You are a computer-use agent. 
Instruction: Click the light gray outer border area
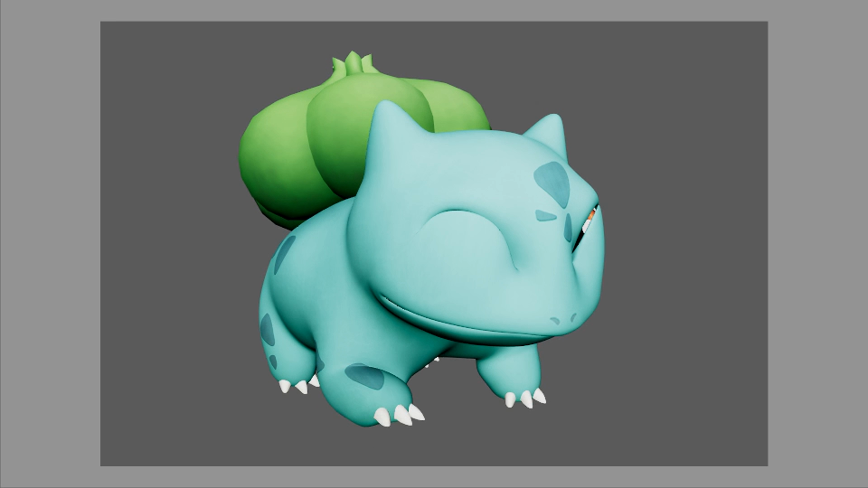click(x=50, y=244)
